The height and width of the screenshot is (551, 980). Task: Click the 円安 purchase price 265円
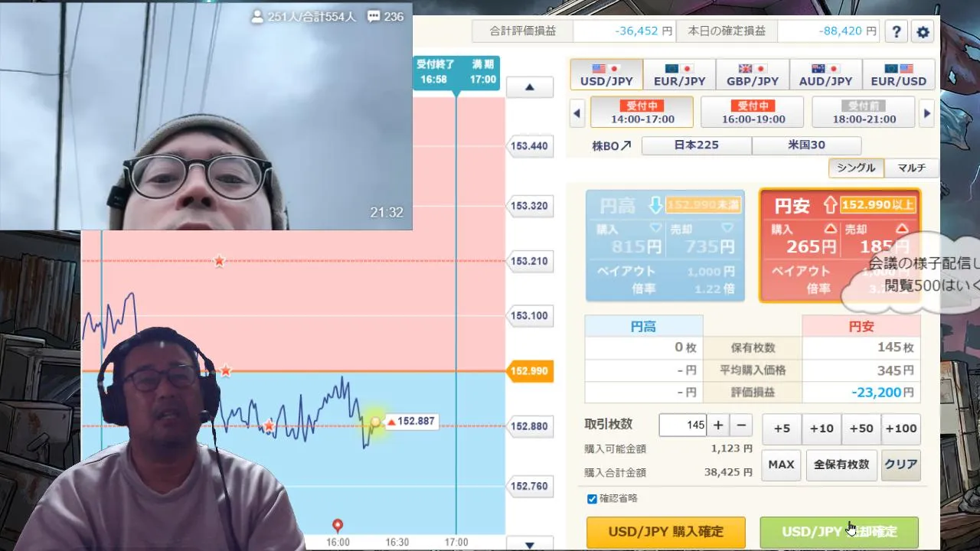pyautogui.click(x=812, y=246)
